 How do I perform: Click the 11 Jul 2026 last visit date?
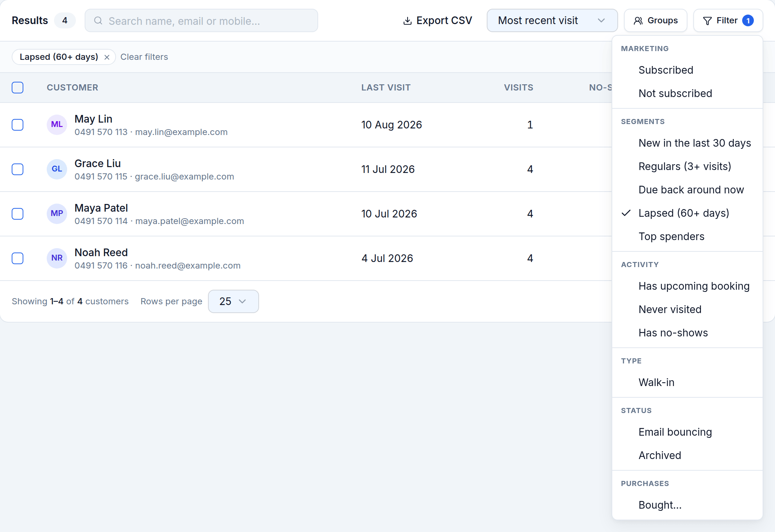click(388, 169)
